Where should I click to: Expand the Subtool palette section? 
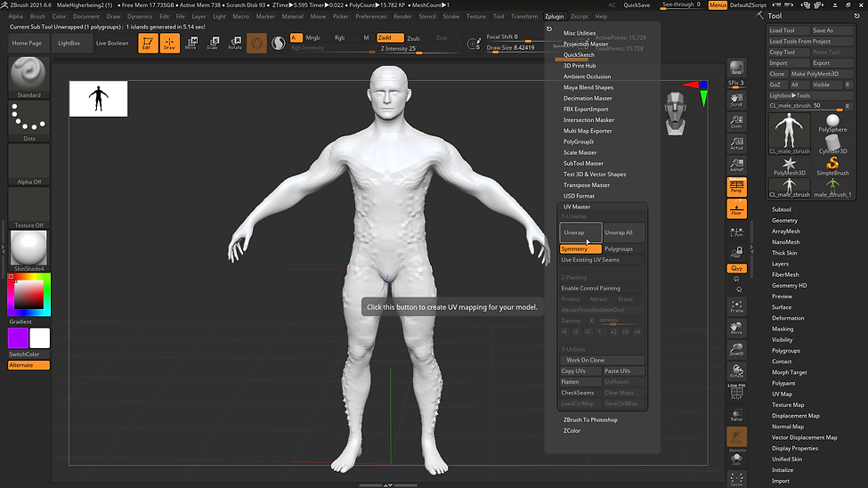pos(781,209)
